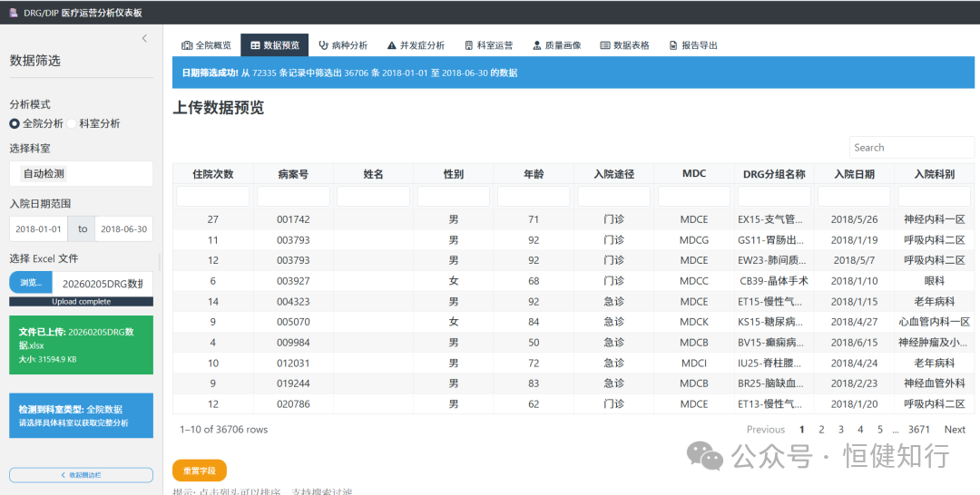Click the warning triangle icon on 并发症分析

point(391,45)
